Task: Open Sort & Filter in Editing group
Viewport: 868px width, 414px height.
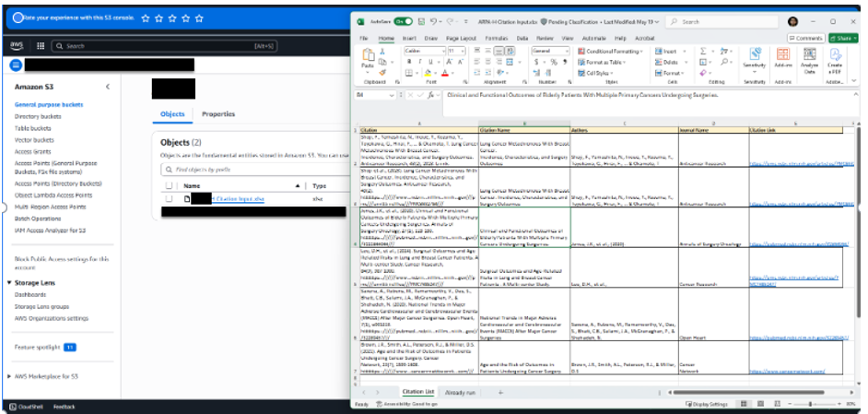Action: coord(724,51)
